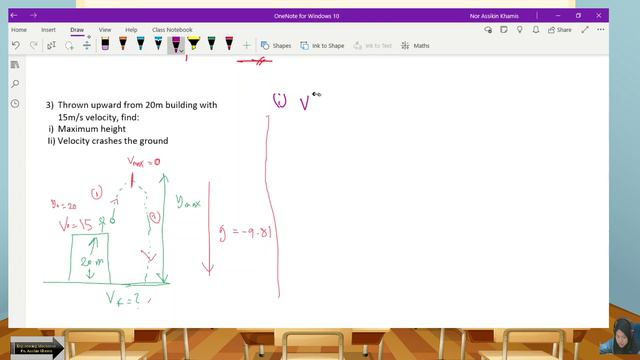This screenshot has width=640, height=360.
Task: Open the Class Notebook tab
Action: tap(172, 30)
